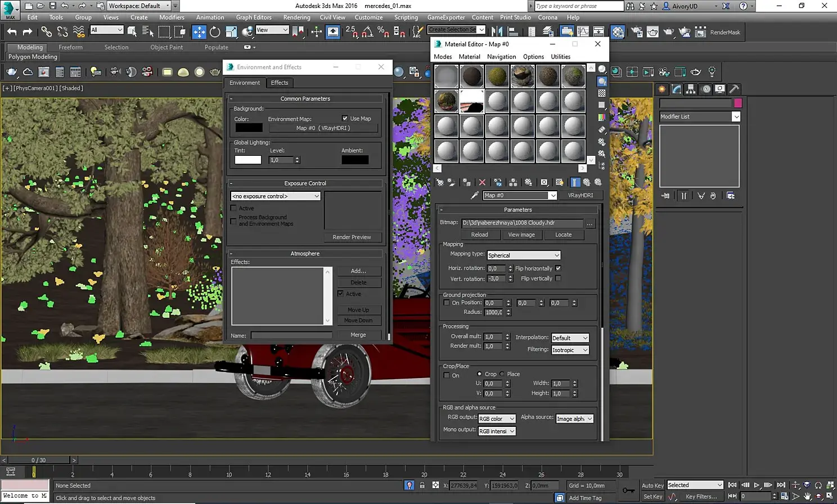Open the exposure control dropdown
The image size is (837, 504).
[x=276, y=196]
